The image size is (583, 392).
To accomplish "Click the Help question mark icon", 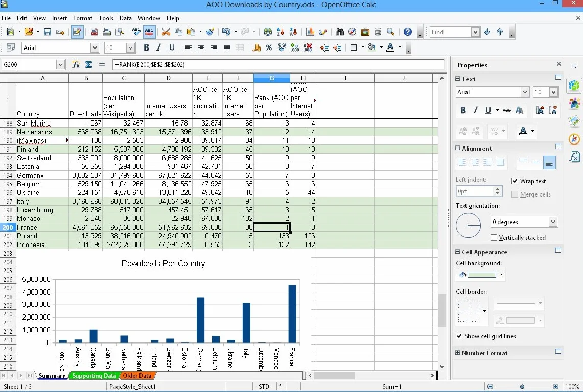I will coord(408,32).
